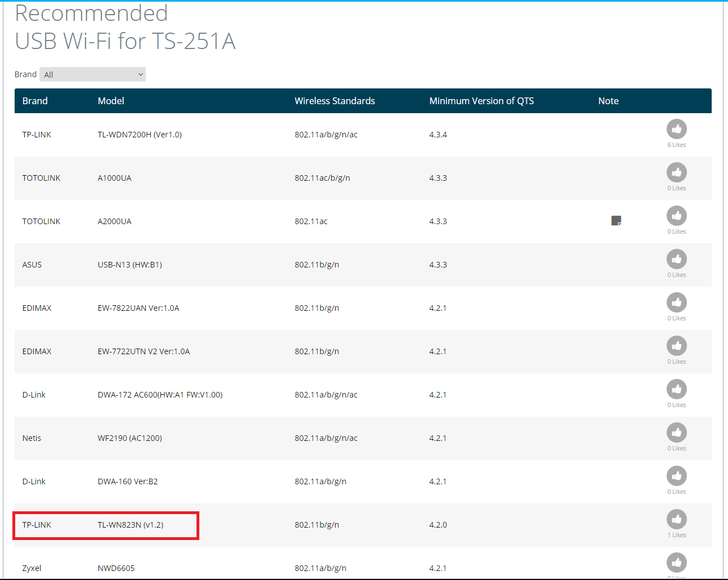
Task: Thumbs-up the Zyxel NWD6605 row
Action: (676, 563)
